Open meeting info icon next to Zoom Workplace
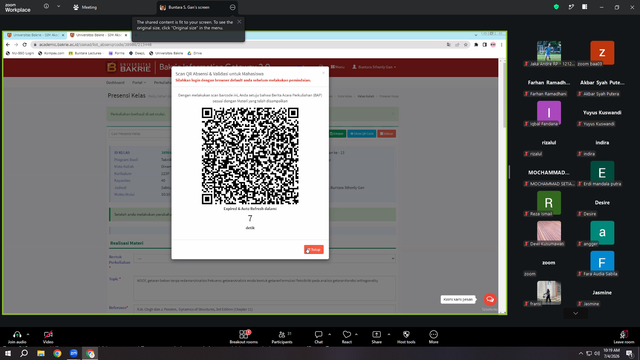This screenshot has height=360, width=640. [x=46, y=7]
